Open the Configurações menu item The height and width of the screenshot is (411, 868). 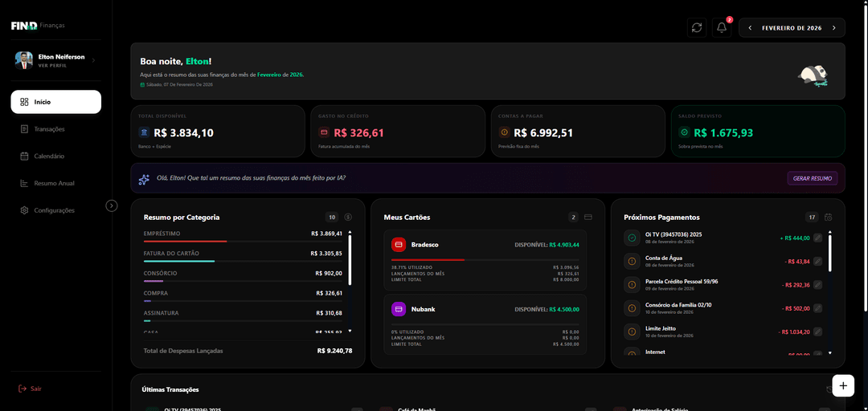tap(56, 210)
